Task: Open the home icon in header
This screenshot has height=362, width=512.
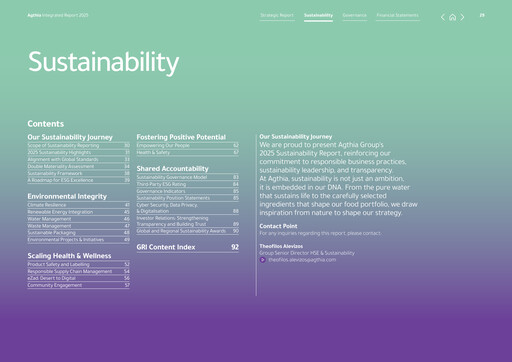Action: tap(452, 17)
